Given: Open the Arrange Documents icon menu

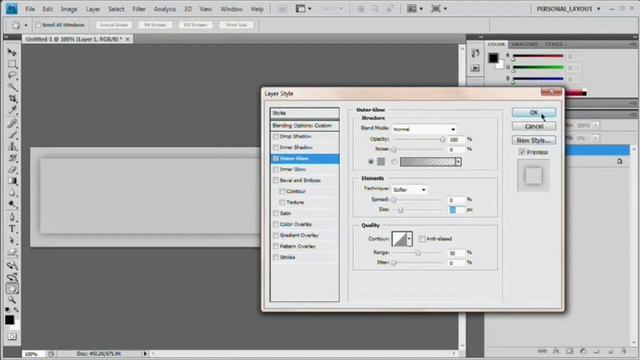Looking at the screenshot, I should tap(415, 9).
